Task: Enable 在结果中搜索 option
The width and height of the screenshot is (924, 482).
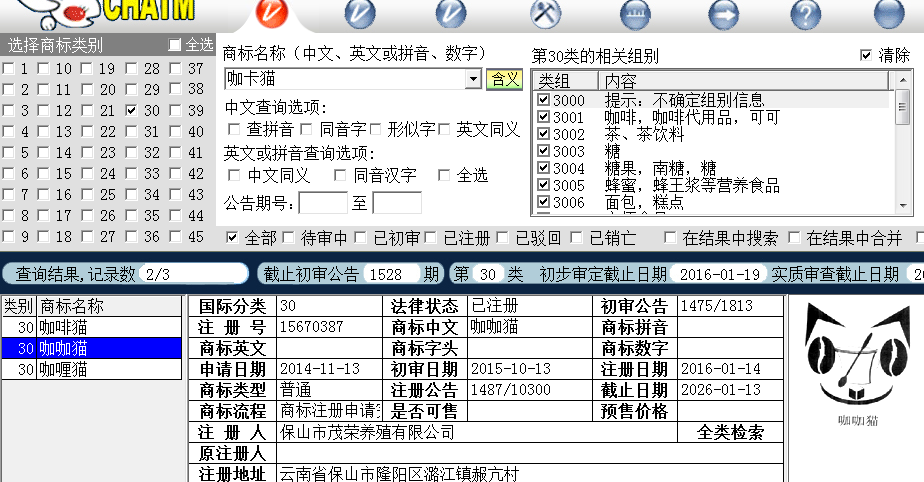Action: coord(669,237)
